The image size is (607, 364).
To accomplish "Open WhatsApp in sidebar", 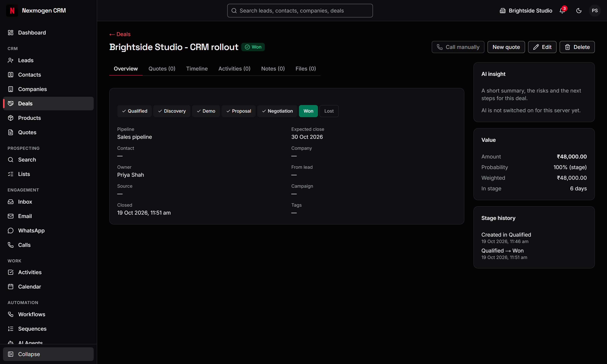I will click(48, 231).
